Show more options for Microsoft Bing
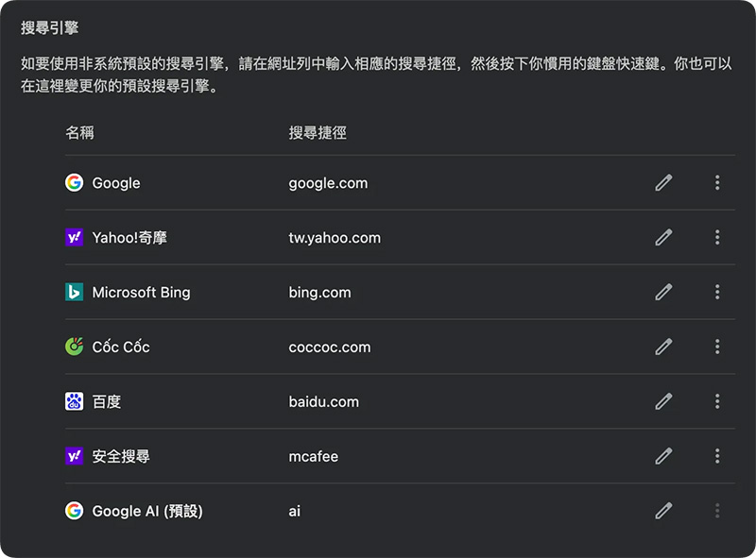This screenshot has height=558, width=756. click(x=717, y=293)
